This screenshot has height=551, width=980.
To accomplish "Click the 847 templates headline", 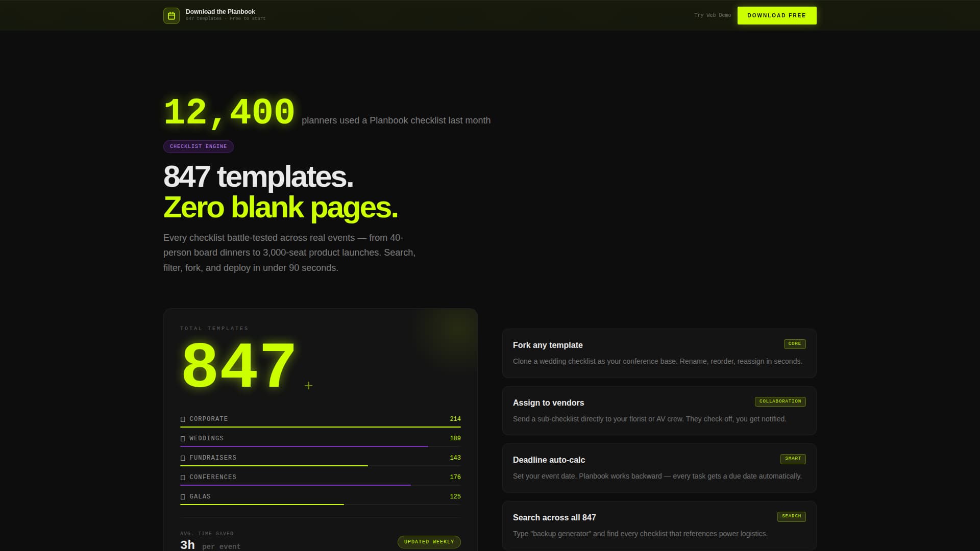I will [x=258, y=177].
